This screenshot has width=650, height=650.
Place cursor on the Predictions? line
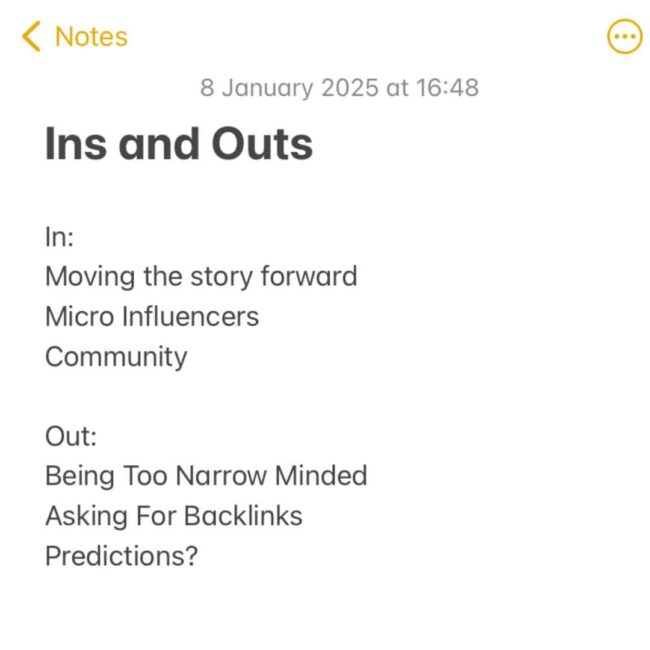tap(121, 556)
